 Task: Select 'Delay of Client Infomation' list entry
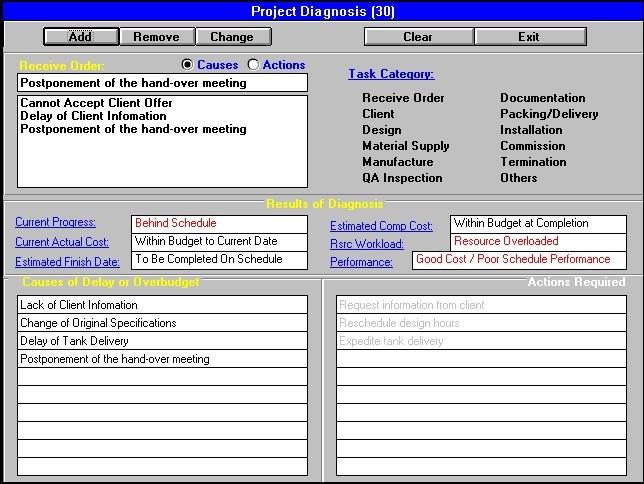click(93, 116)
